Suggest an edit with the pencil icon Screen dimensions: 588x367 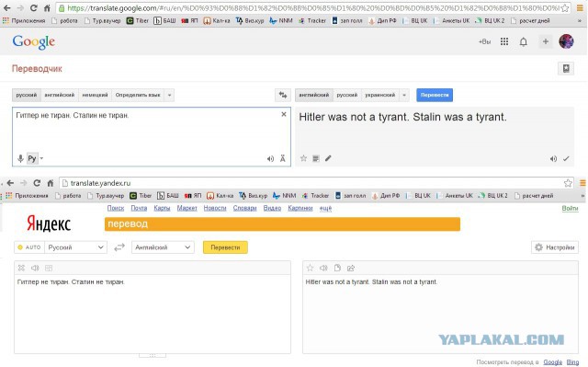pyautogui.click(x=328, y=158)
